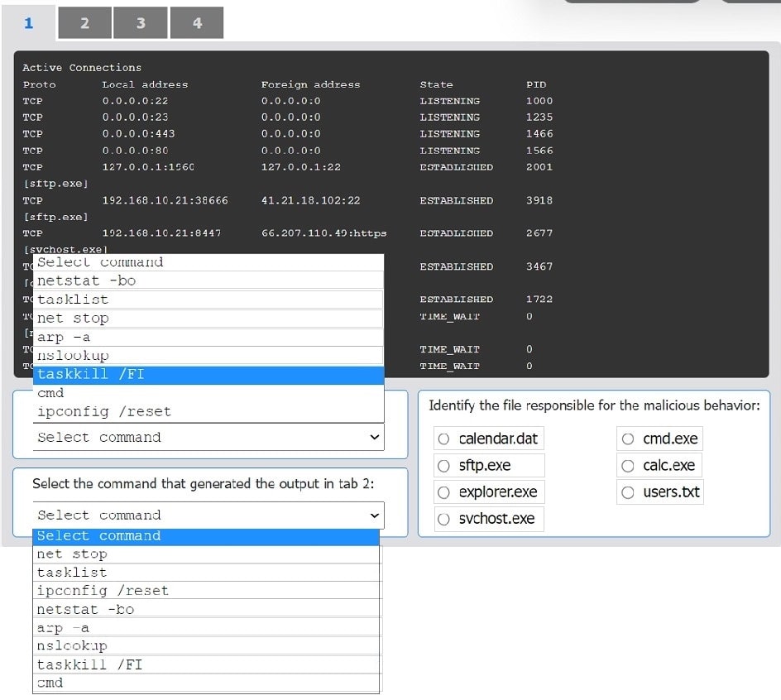Select calendar.dat radio button
This screenshot has width=781, height=700.
pyautogui.click(x=443, y=439)
